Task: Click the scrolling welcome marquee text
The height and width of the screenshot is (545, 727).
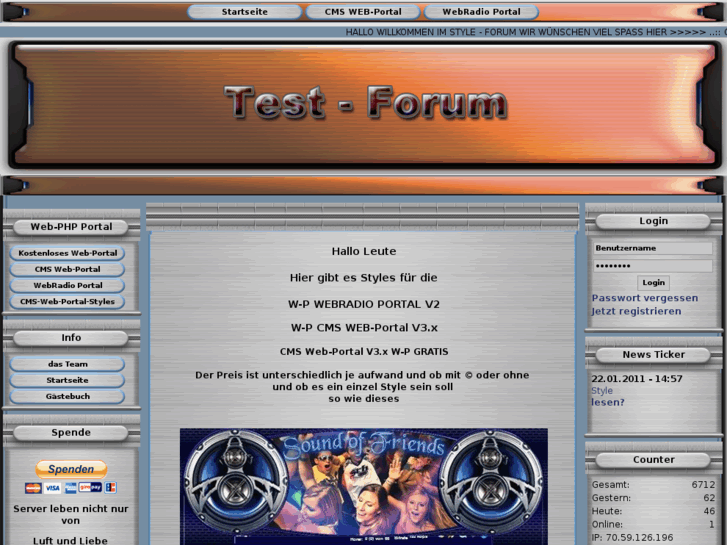Action: pyautogui.click(x=536, y=32)
